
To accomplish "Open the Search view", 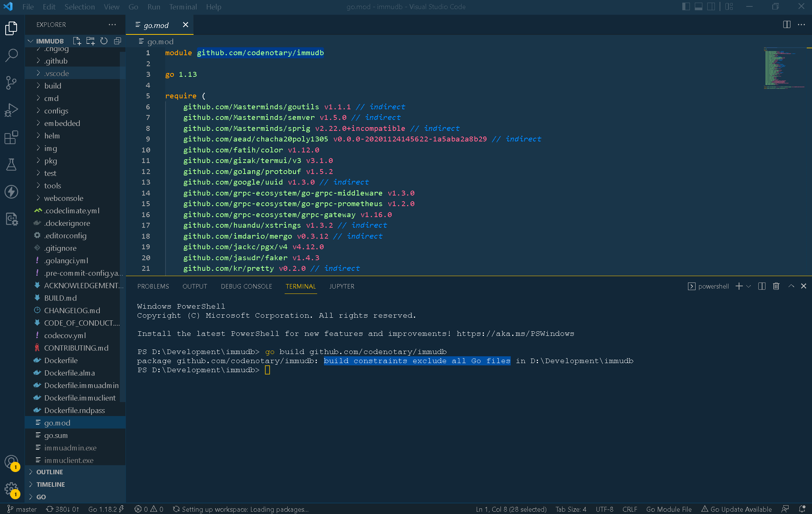I will point(12,55).
